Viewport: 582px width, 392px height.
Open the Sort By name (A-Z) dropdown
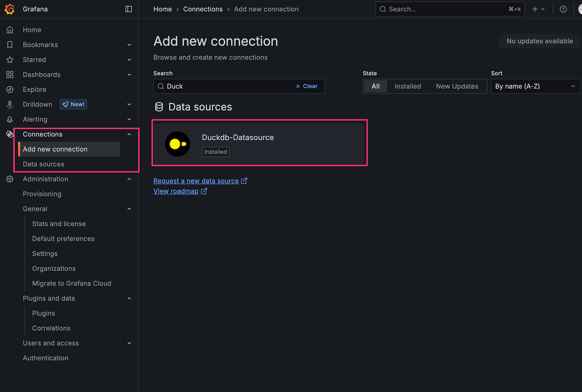click(535, 86)
